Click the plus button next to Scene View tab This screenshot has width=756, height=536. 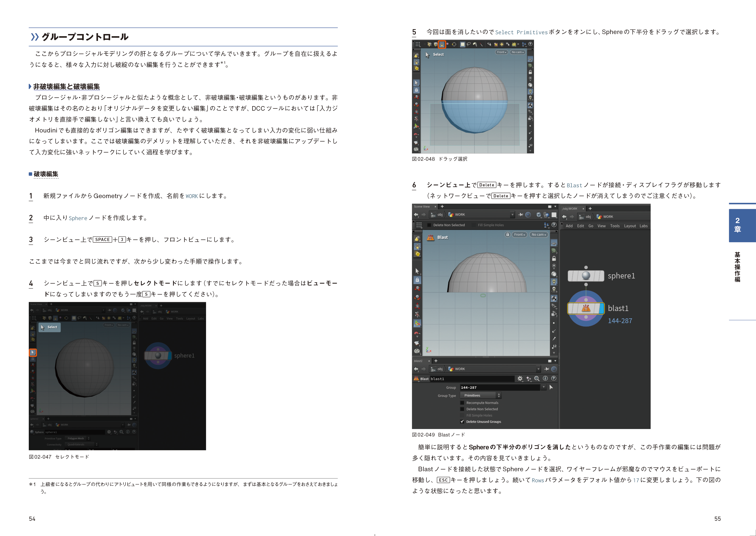[442, 207]
